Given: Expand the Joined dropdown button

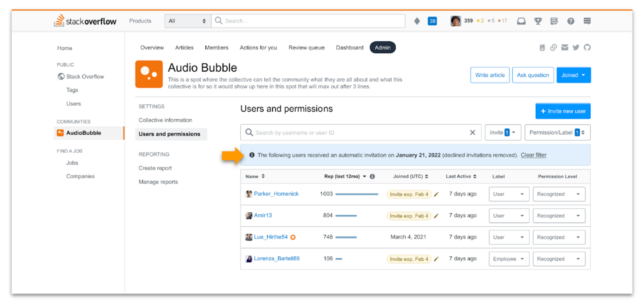Looking at the screenshot, I should tap(574, 75).
